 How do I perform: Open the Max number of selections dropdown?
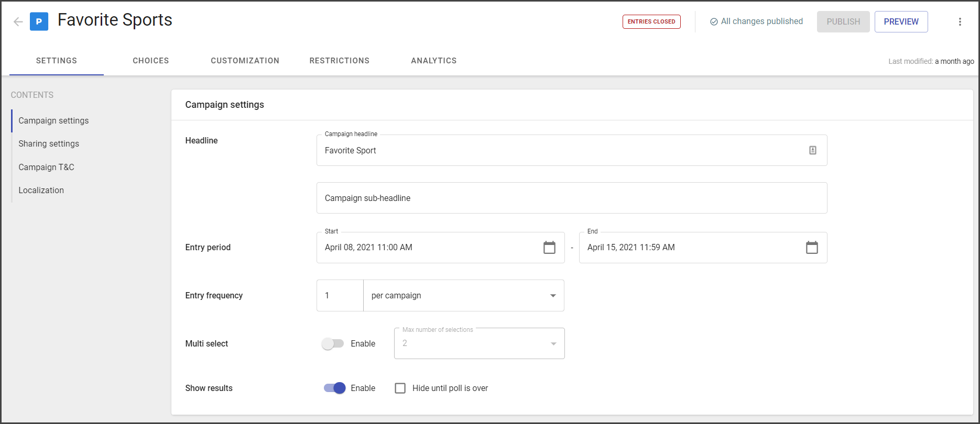click(x=480, y=343)
